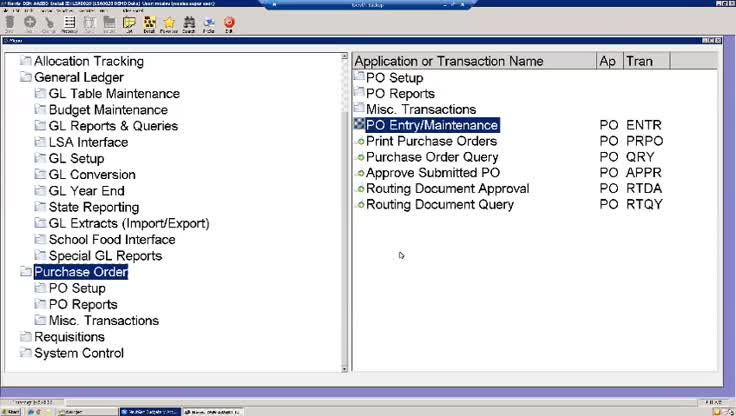
Task: Click green bullet beside Routing Document Approval
Action: 360,189
